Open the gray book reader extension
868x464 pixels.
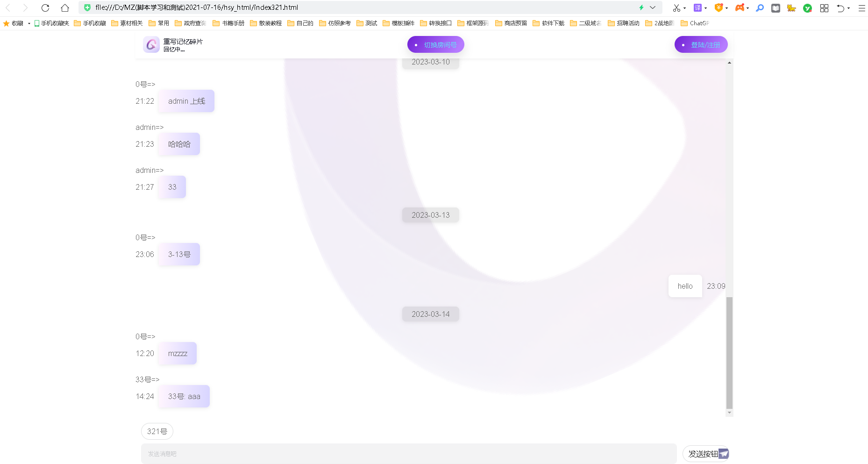point(776,8)
